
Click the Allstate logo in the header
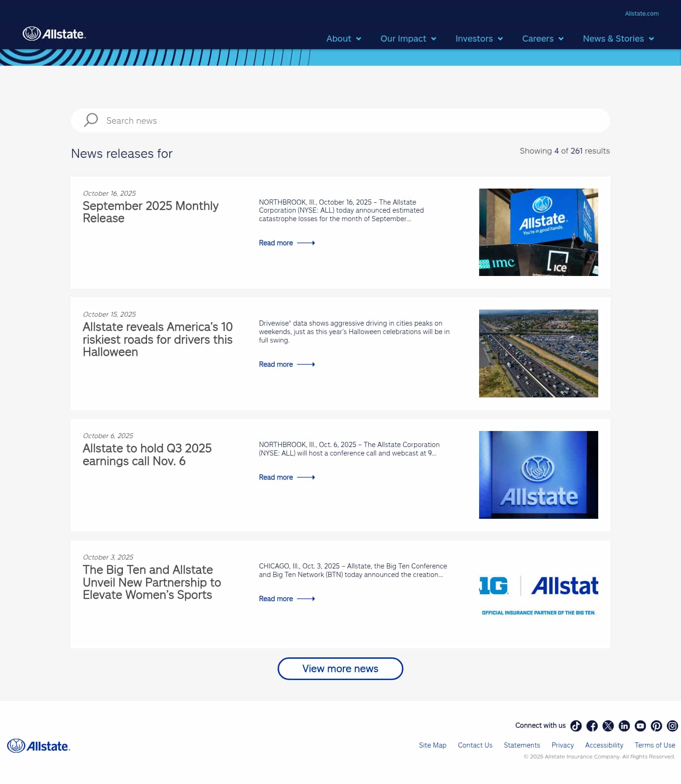click(54, 34)
